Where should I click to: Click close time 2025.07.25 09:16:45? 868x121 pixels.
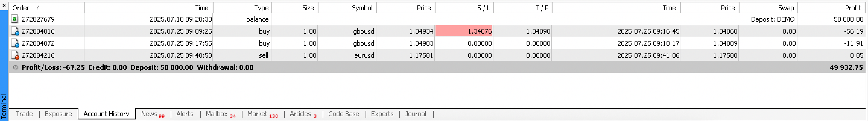coord(648,31)
